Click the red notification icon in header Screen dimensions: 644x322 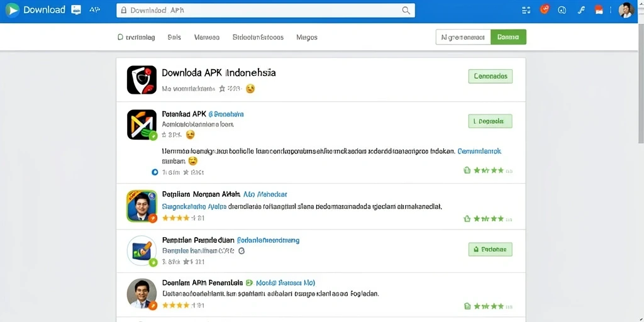545,9
